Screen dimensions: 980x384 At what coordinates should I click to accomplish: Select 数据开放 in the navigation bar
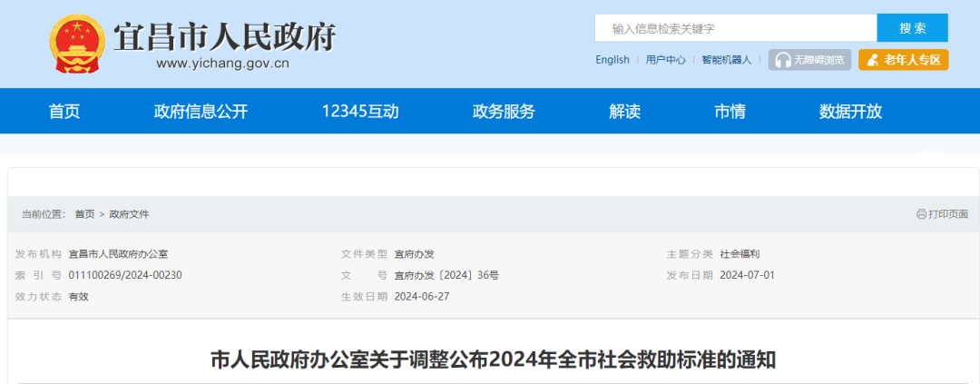pos(850,112)
